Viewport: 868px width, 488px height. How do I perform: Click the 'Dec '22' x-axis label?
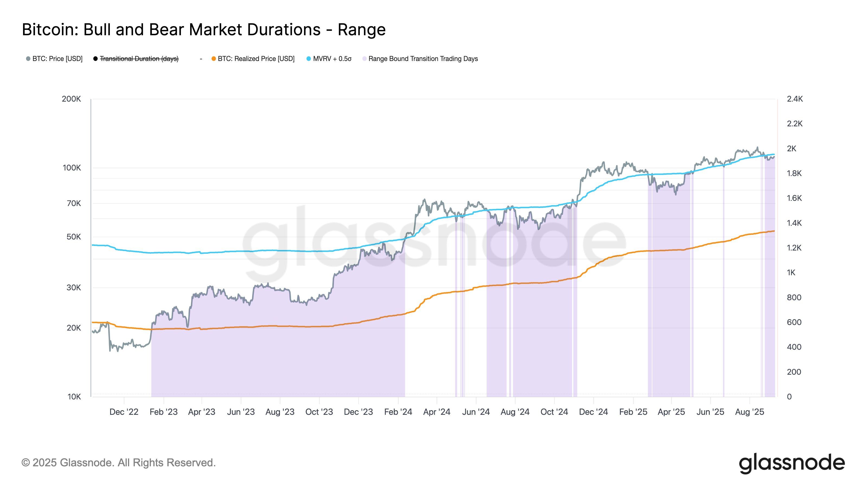click(124, 412)
